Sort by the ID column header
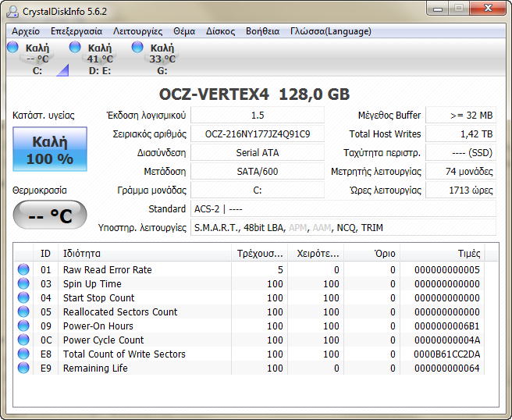Image resolution: width=512 pixels, height=420 pixels. (45, 254)
